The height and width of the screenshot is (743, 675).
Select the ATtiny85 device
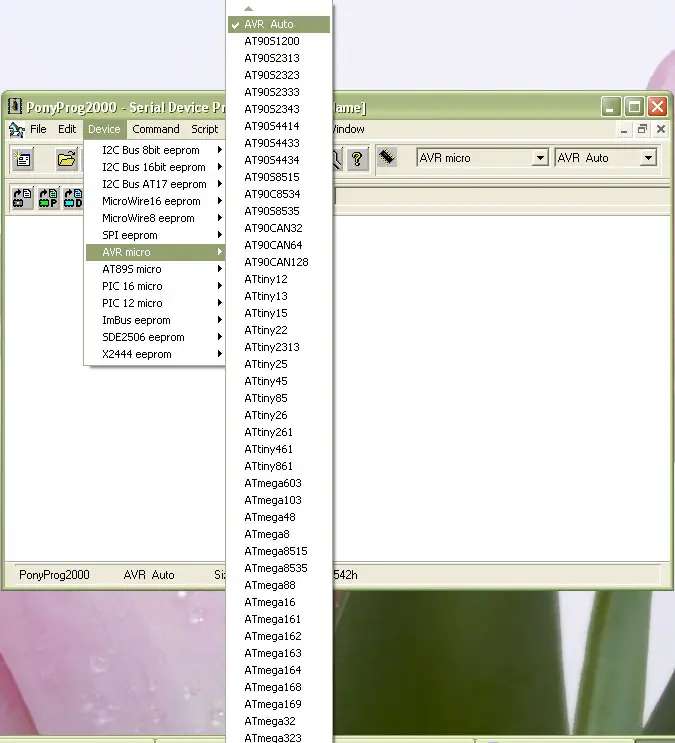(279, 399)
